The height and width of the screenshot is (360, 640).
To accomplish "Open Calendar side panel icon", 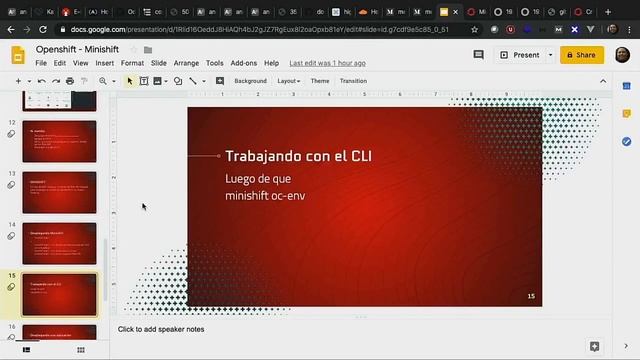I will coord(627,86).
